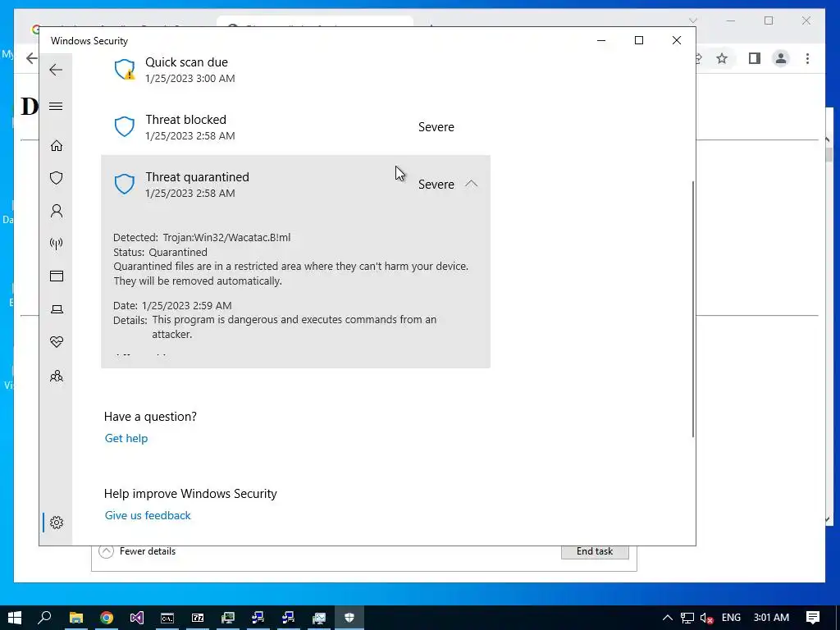Open the notification center icon
The width and height of the screenshot is (840, 630).
tap(813, 618)
